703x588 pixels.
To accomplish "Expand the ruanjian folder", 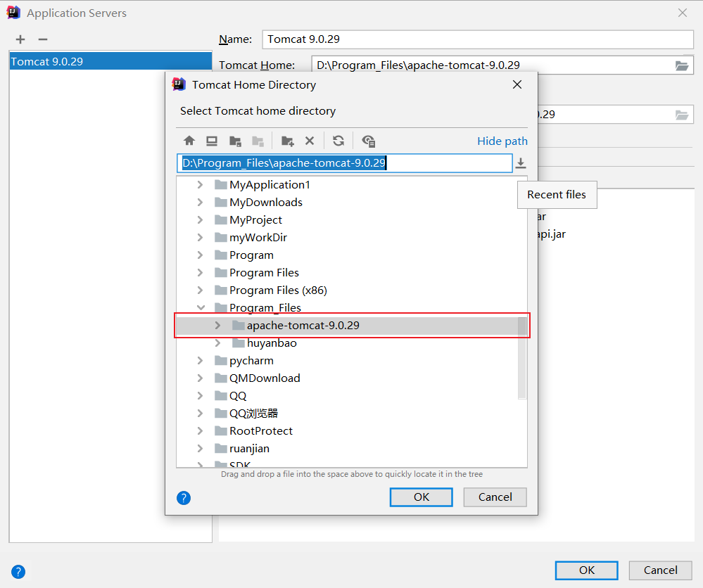I will click(x=200, y=448).
